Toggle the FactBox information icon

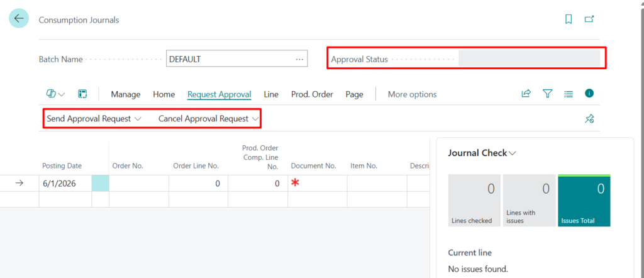pos(589,94)
